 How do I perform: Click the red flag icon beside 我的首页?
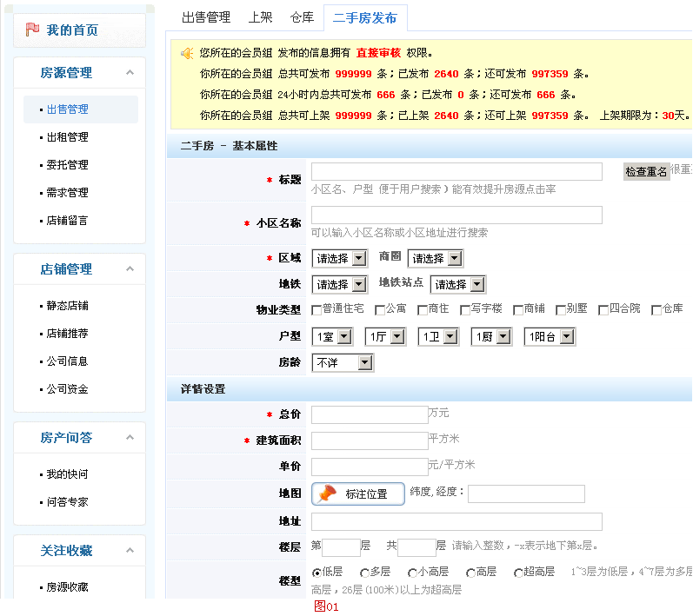(x=32, y=30)
